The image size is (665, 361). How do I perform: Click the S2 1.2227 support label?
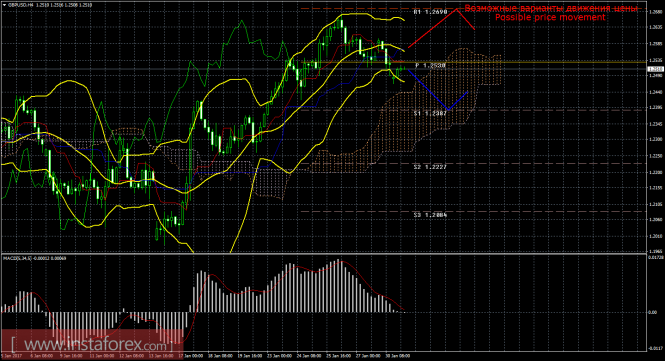click(x=430, y=167)
